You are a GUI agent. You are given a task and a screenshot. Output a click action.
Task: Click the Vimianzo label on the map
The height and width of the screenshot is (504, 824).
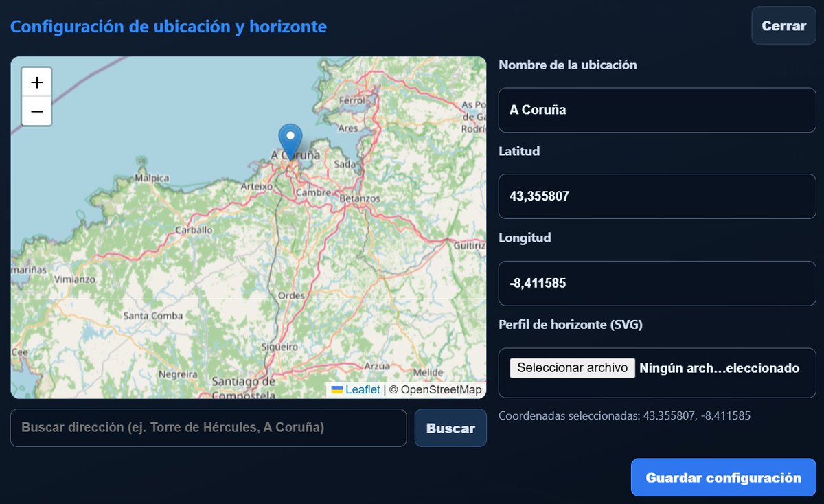(x=74, y=279)
